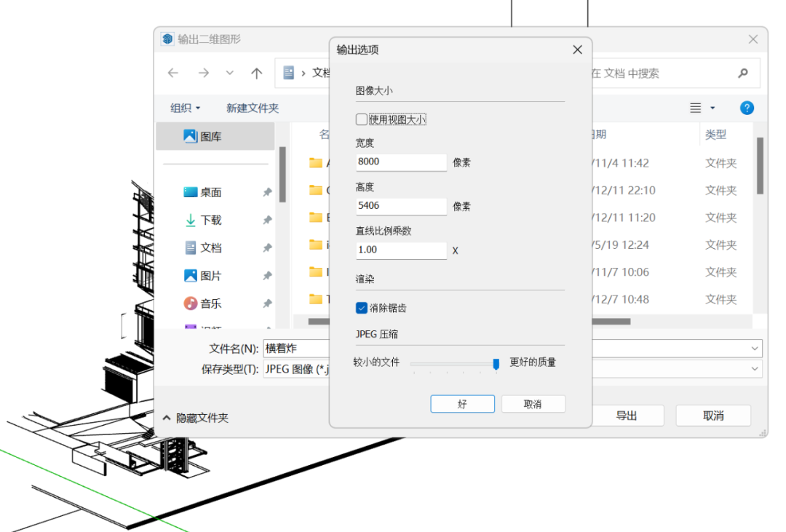Open Help via the question mark icon
The height and width of the screenshot is (532, 786).
747,108
